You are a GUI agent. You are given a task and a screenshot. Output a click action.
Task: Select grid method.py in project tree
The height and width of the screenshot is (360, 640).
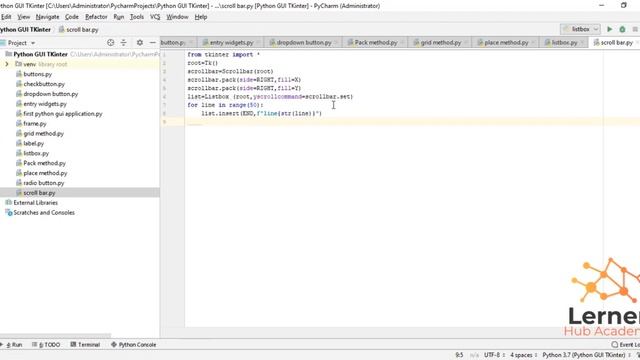(44, 133)
